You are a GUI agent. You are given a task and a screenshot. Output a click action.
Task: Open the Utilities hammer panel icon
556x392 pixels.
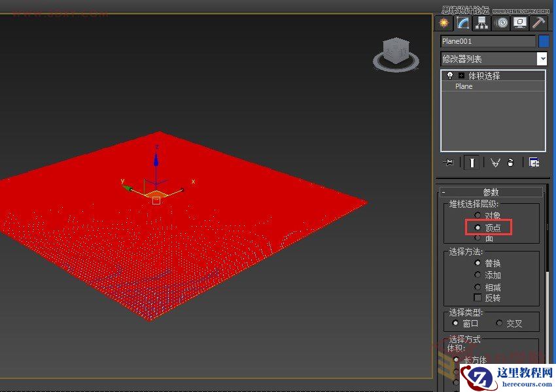tap(538, 24)
